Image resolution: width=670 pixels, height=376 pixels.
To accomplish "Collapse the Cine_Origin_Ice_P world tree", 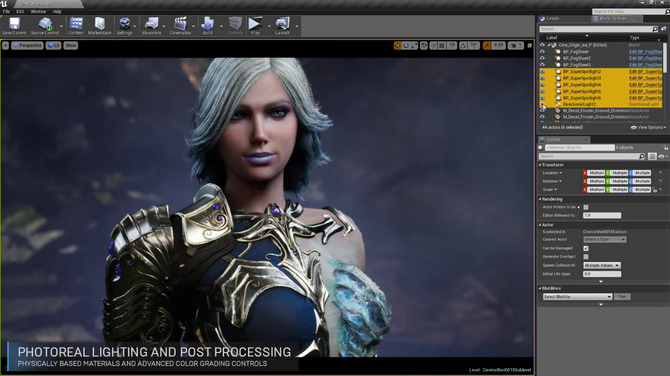I will coord(550,45).
